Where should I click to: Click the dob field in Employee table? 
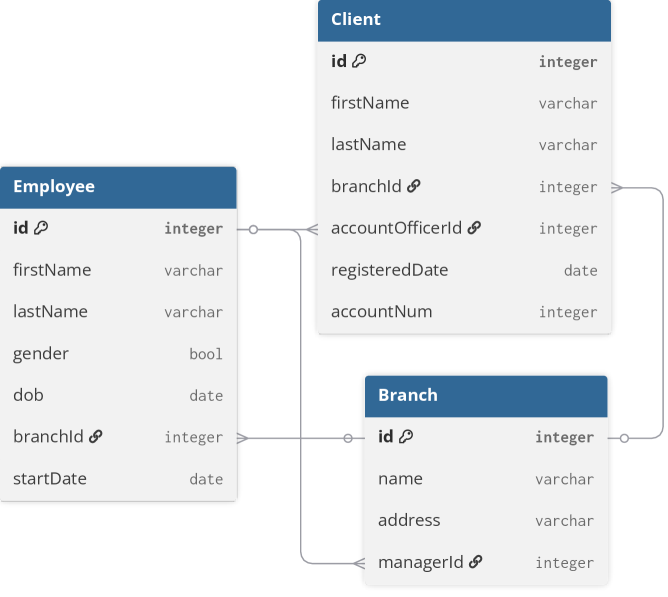pyautogui.click(x=28, y=395)
